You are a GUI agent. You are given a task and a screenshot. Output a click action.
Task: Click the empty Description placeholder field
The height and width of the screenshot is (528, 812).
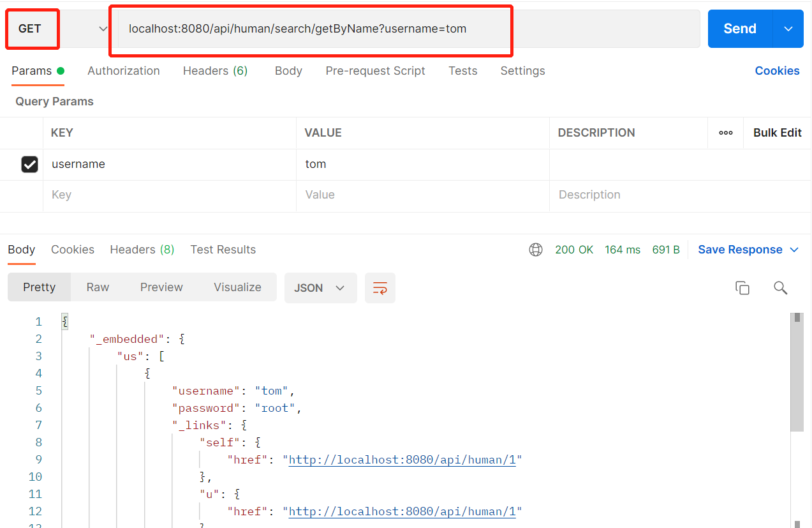[x=680, y=195]
